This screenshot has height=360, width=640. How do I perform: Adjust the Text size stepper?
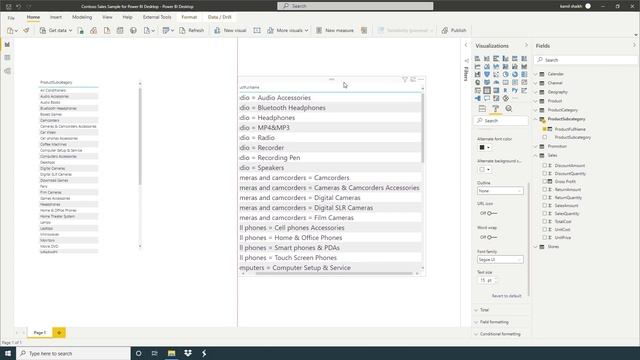487,280
